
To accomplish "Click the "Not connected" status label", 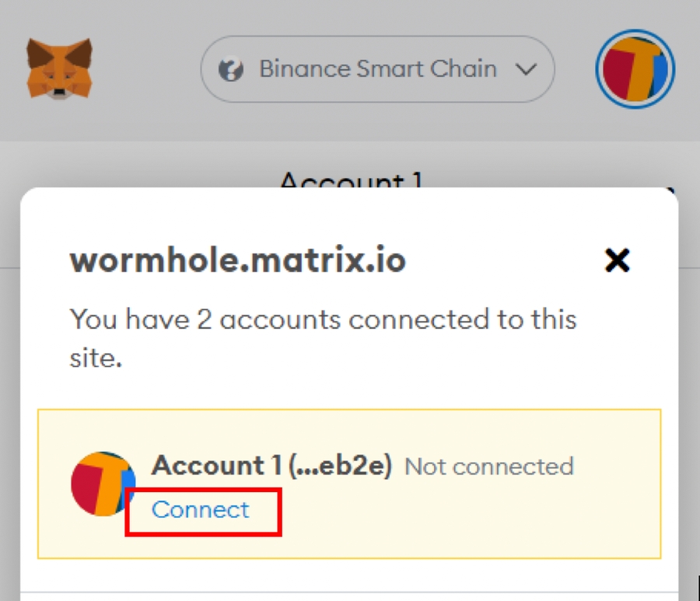I will coord(489,466).
